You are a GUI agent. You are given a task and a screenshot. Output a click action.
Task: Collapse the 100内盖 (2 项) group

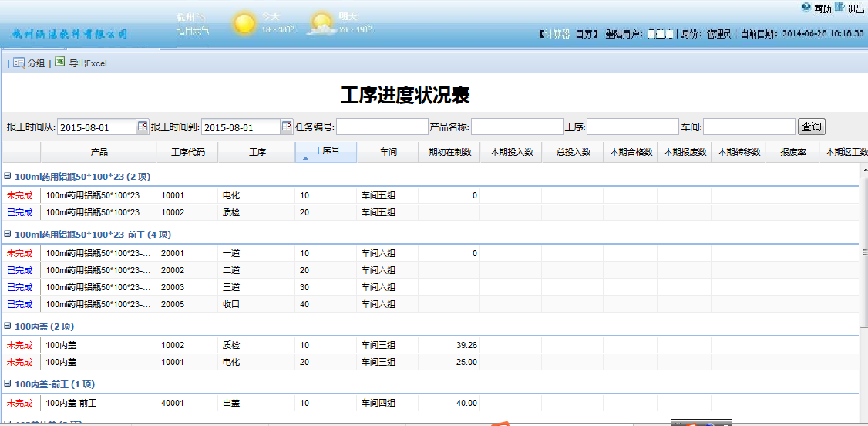pyautogui.click(x=8, y=326)
